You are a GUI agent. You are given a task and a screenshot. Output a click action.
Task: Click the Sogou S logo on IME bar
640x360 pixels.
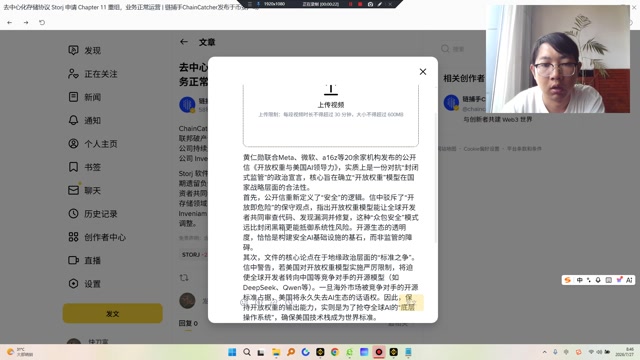tap(567, 280)
